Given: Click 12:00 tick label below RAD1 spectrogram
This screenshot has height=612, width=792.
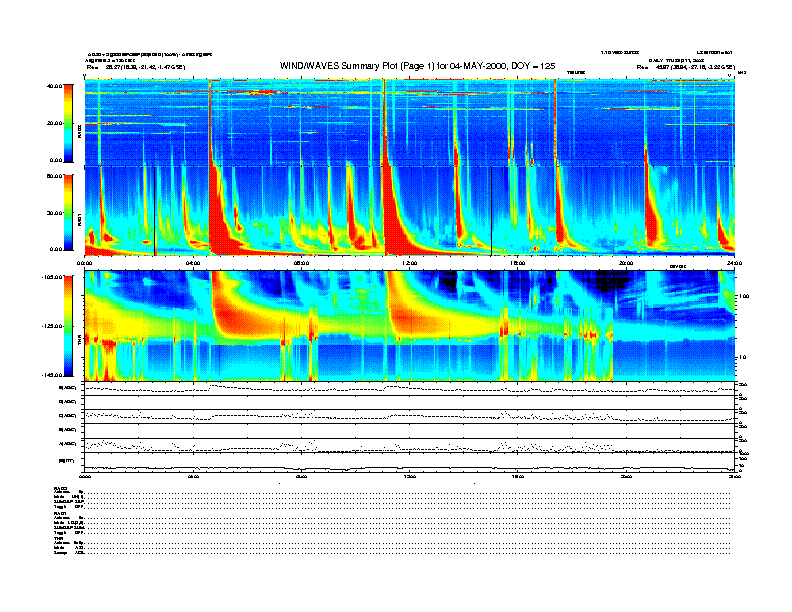Looking at the screenshot, I should coord(410,263).
